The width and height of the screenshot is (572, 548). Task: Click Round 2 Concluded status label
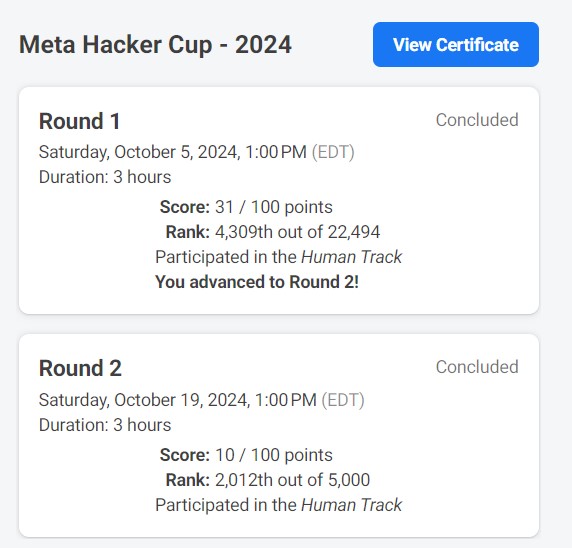pos(477,367)
